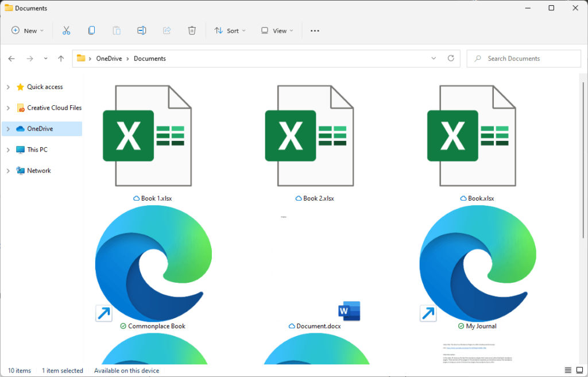Click the Copy icon in toolbar
Image resolution: width=588 pixels, height=377 pixels.
pyautogui.click(x=91, y=31)
